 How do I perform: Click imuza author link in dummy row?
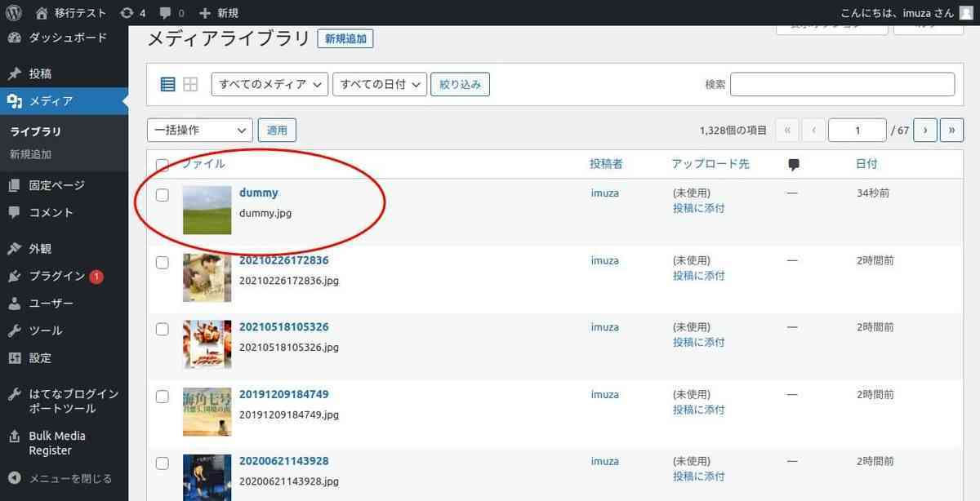coord(605,193)
